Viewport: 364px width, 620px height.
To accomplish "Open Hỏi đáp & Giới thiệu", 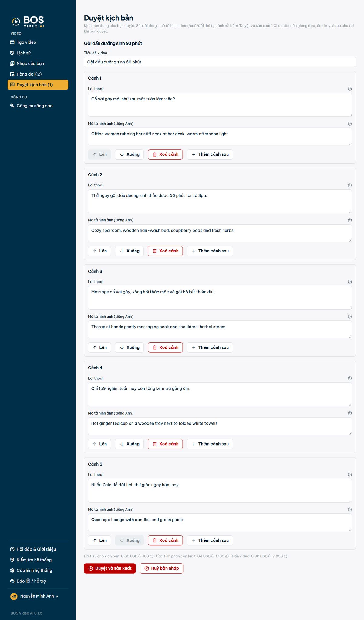I will pyautogui.click(x=38, y=549).
